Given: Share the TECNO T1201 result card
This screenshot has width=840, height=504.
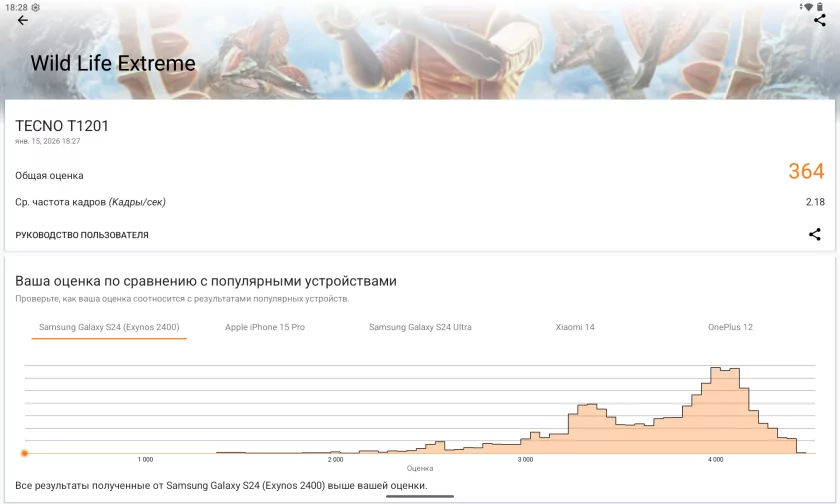Looking at the screenshot, I should coord(814,235).
